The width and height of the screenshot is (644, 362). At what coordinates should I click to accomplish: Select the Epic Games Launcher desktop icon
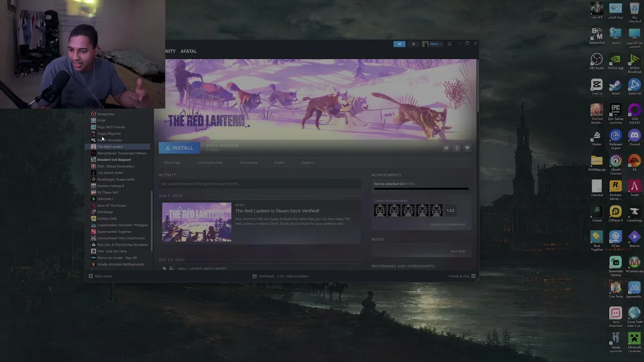[x=615, y=114]
